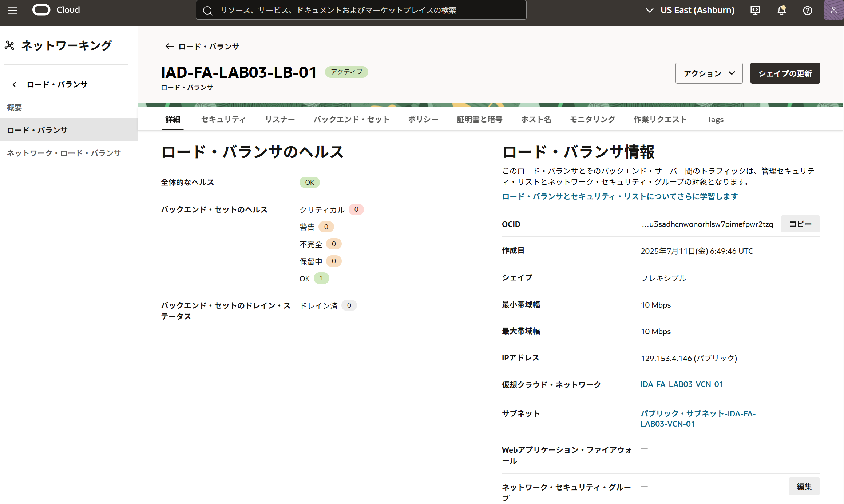Image resolution: width=844 pixels, height=504 pixels.
Task: Click the backend set OK count 1 badge
Action: pyautogui.click(x=321, y=278)
